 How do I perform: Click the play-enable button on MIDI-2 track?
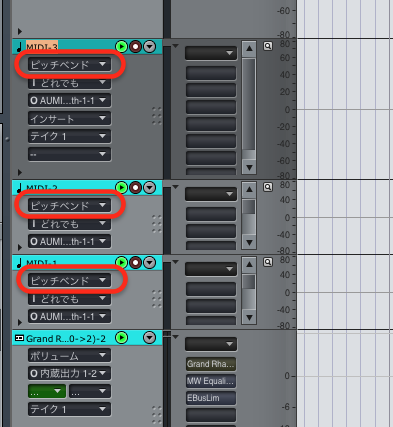121,188
